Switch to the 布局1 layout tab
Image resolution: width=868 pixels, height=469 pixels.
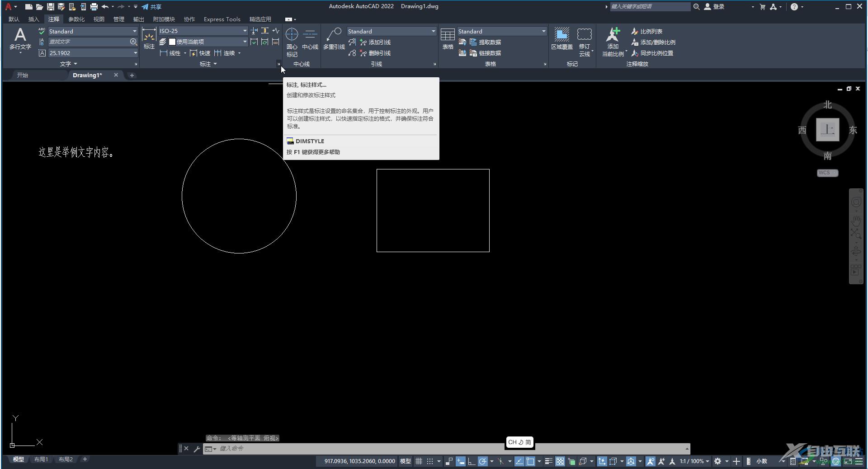[x=41, y=460]
